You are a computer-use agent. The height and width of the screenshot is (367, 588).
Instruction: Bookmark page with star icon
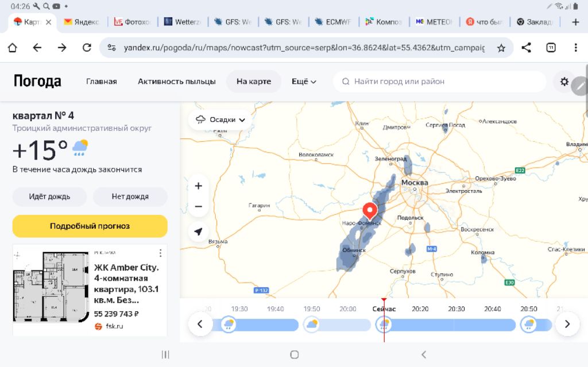tap(501, 48)
